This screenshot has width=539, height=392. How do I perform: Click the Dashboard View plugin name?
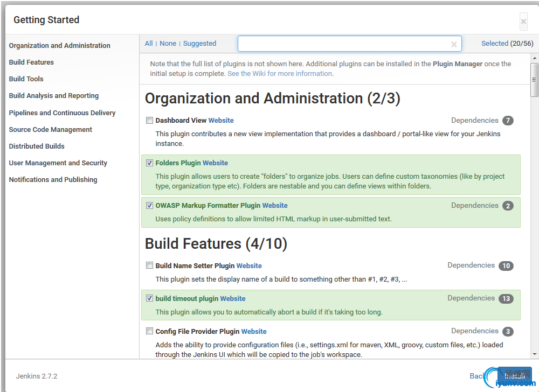pyautogui.click(x=181, y=121)
